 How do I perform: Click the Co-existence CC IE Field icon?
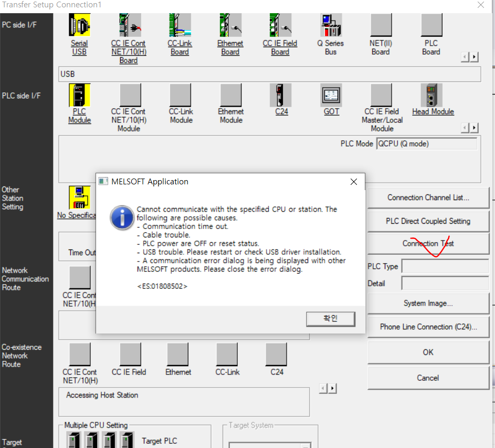click(x=130, y=354)
